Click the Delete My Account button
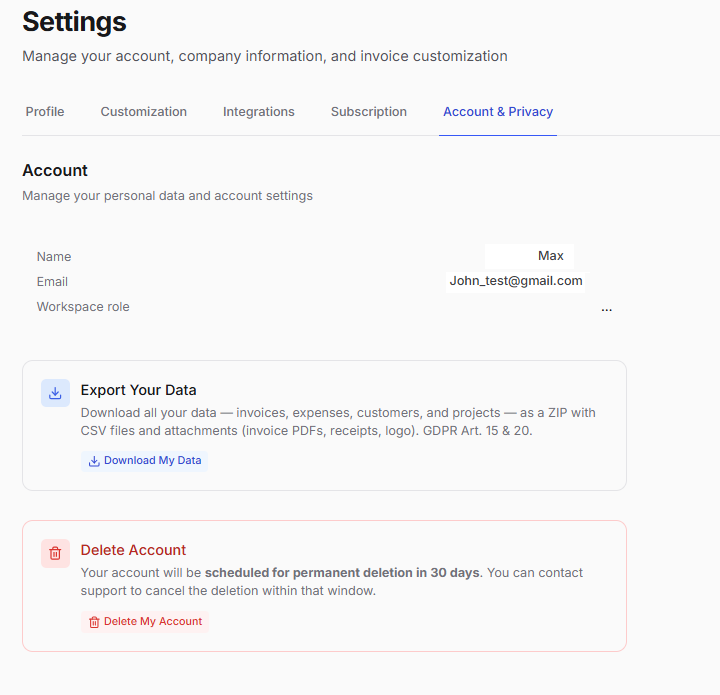 click(145, 622)
